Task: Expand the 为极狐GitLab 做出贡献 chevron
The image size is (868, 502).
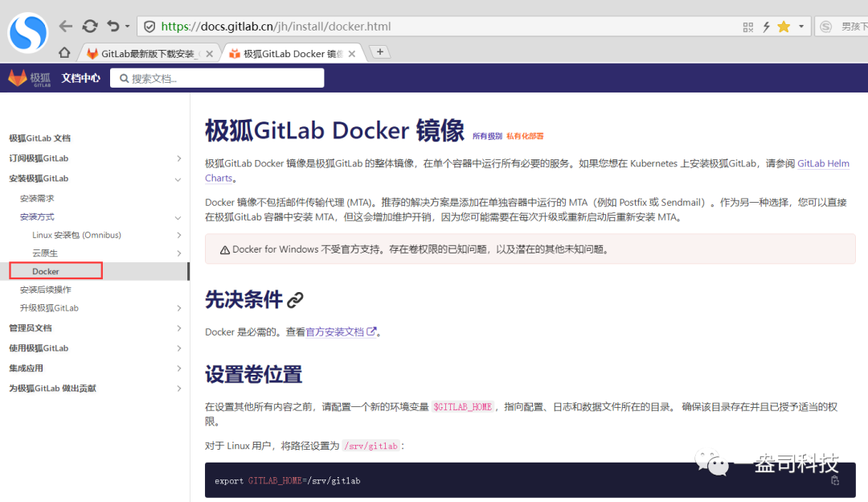Action: tap(178, 389)
